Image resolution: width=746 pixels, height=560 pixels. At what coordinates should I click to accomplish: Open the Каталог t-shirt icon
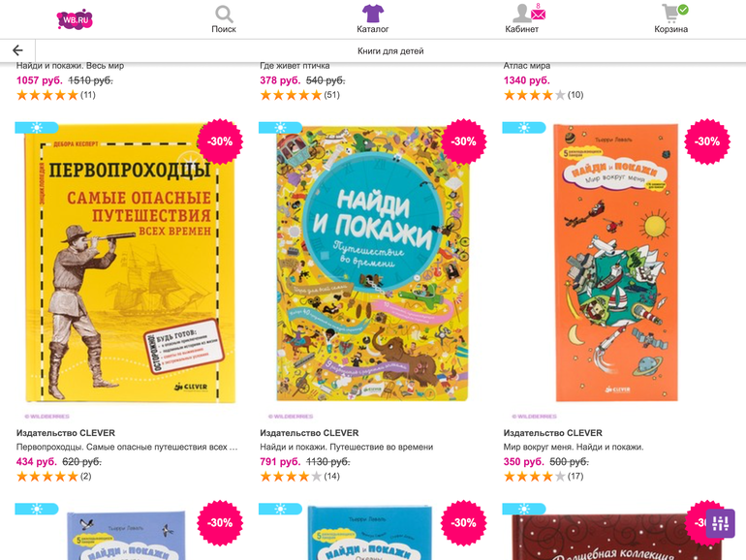373,14
